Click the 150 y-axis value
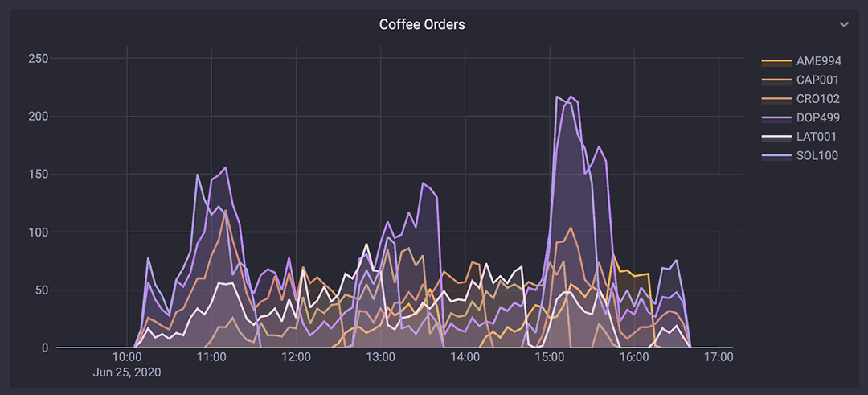 [39, 174]
